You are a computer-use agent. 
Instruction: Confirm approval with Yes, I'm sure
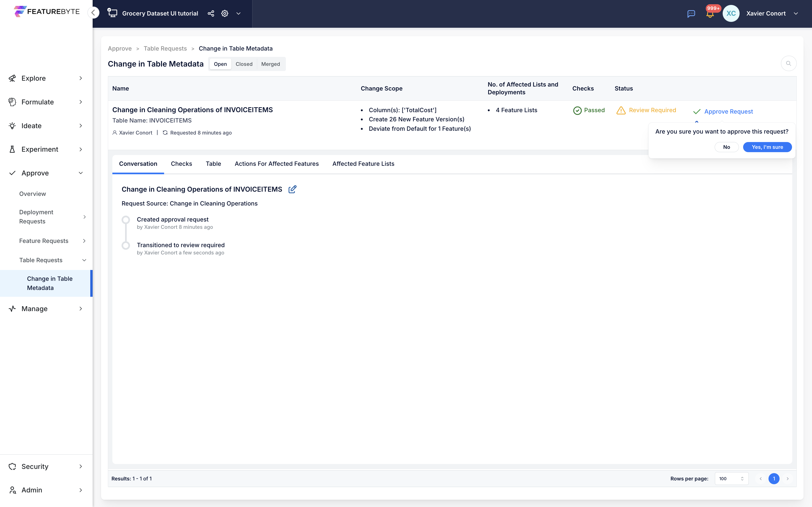click(767, 147)
